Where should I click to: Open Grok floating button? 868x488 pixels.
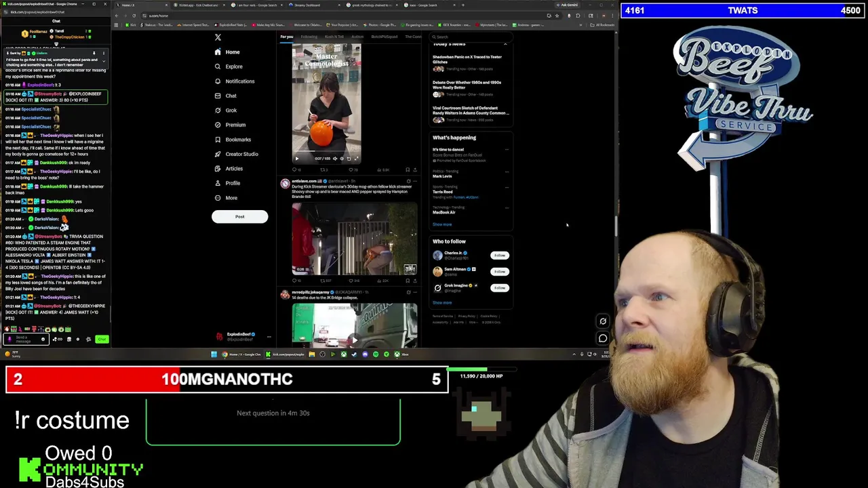pyautogui.click(x=603, y=321)
